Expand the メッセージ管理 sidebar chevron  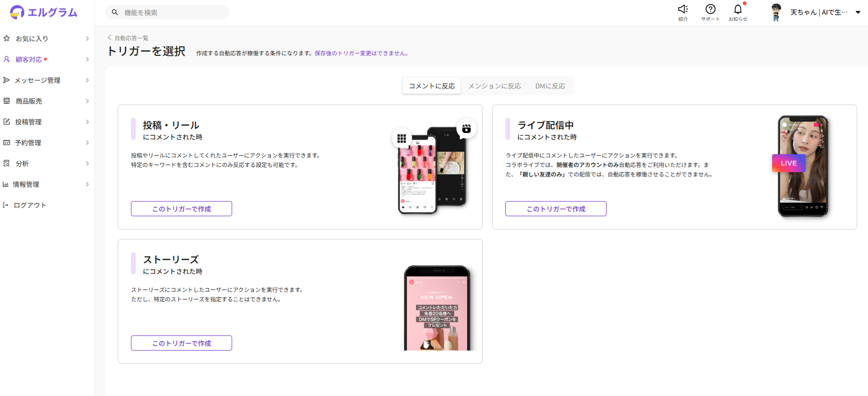coord(87,80)
